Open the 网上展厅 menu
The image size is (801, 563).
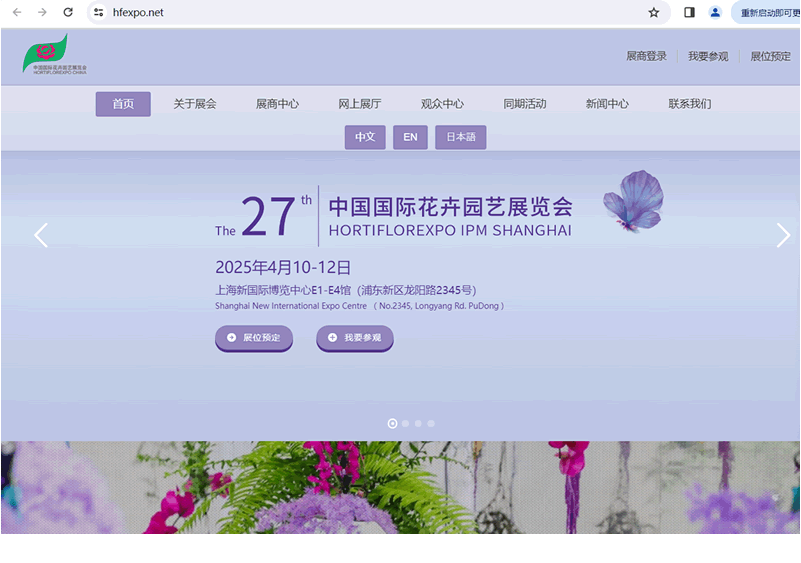(360, 104)
